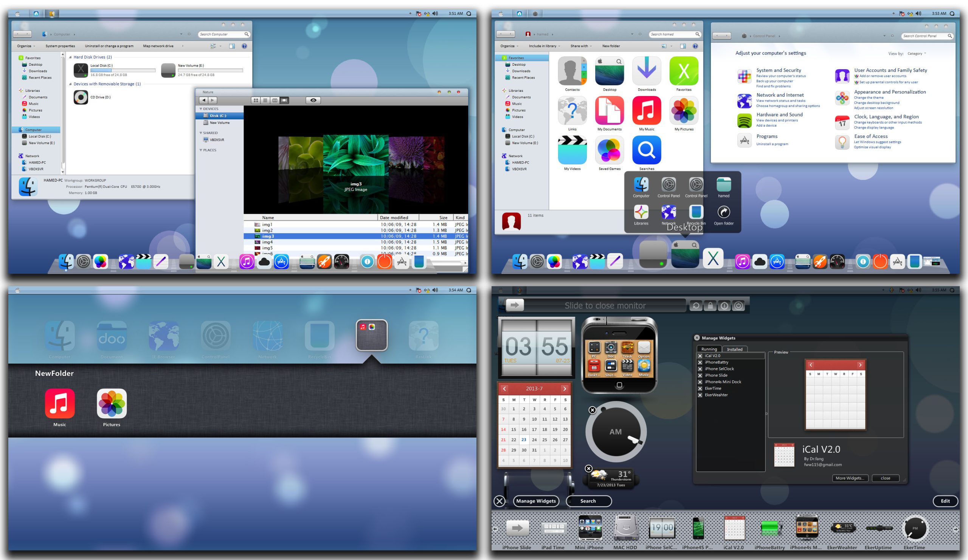This screenshot has height=560, width=968.
Task: Open Saved Games folder icon
Action: coord(609,150)
